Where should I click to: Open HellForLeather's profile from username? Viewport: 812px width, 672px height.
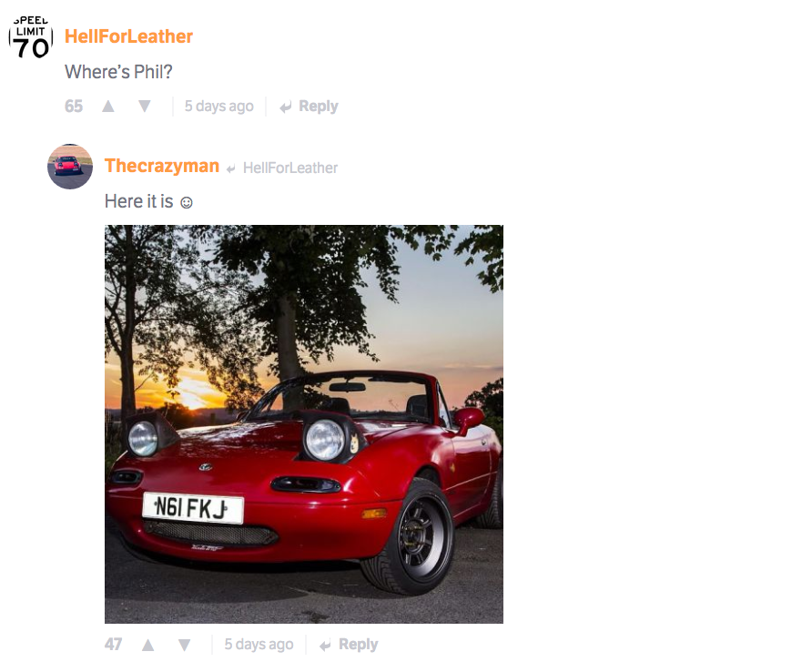tap(128, 36)
